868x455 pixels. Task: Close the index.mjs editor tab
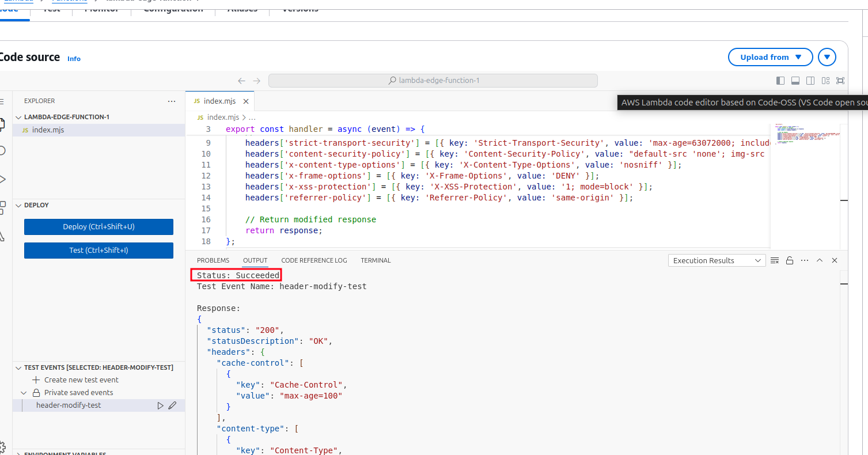(246, 101)
